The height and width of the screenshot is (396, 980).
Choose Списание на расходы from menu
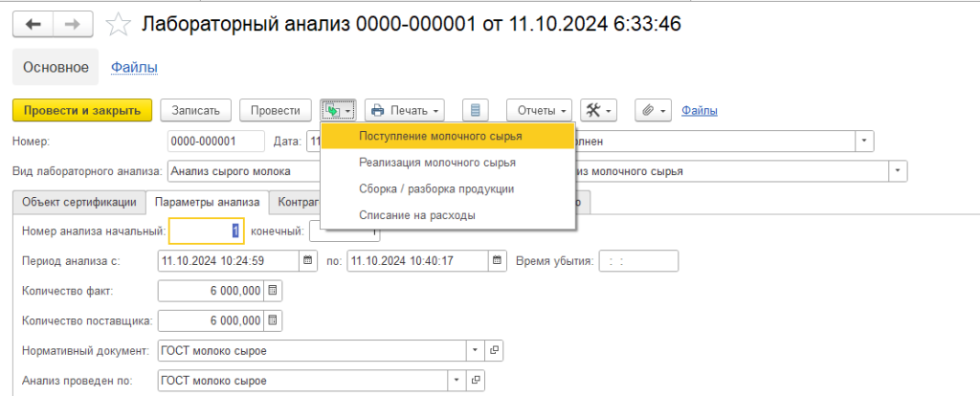(416, 215)
